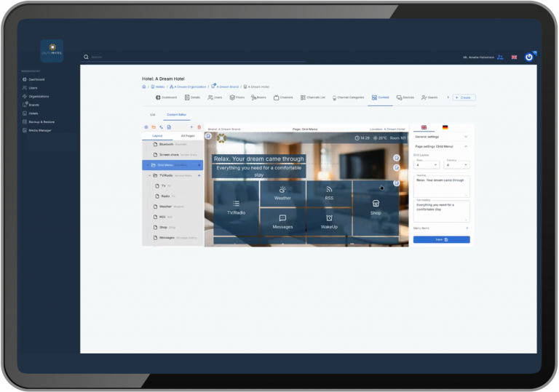Click the WakeUp alarm tile
This screenshot has width=559, height=392.
click(x=329, y=222)
